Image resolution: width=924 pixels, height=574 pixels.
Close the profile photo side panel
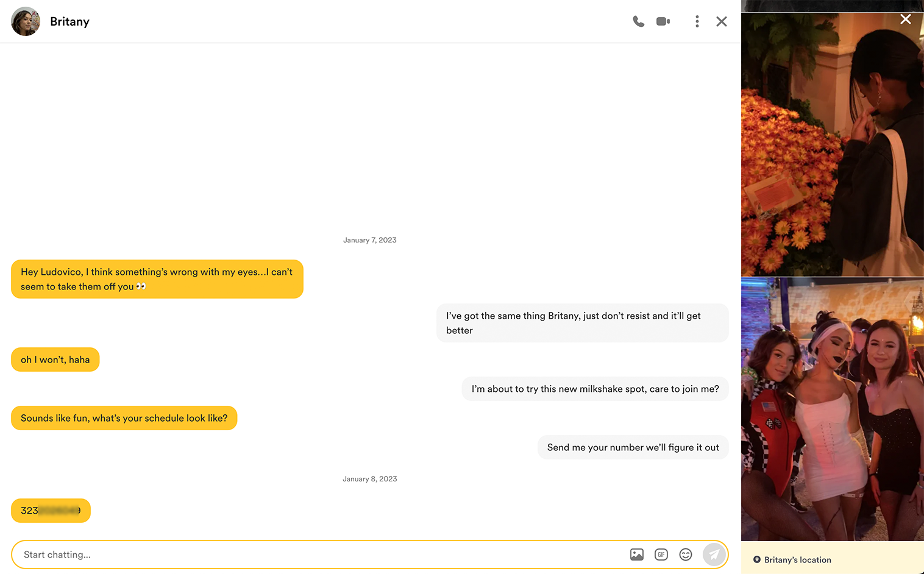coord(905,19)
